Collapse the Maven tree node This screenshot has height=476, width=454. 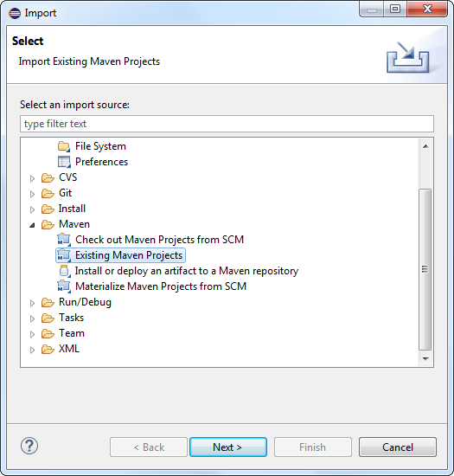[33, 225]
